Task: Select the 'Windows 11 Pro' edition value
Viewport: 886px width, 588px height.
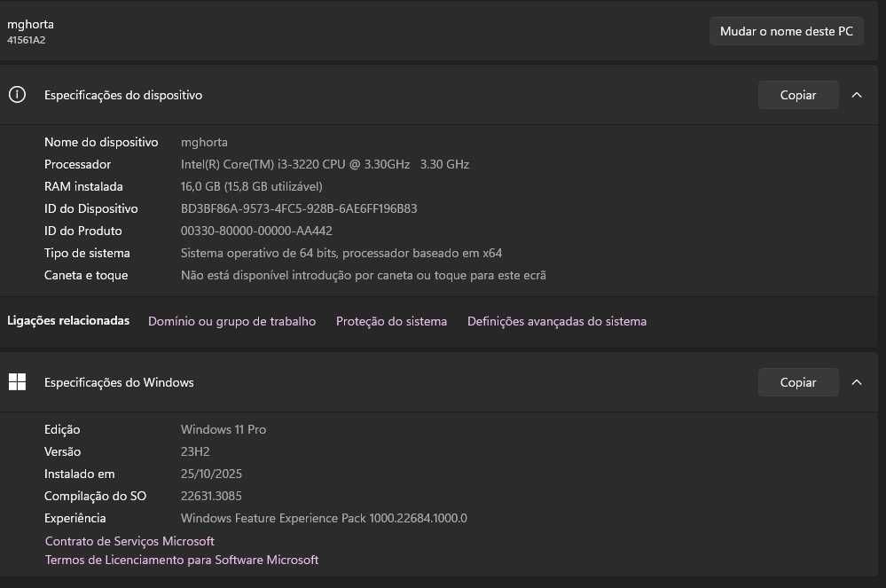Action: 223,429
